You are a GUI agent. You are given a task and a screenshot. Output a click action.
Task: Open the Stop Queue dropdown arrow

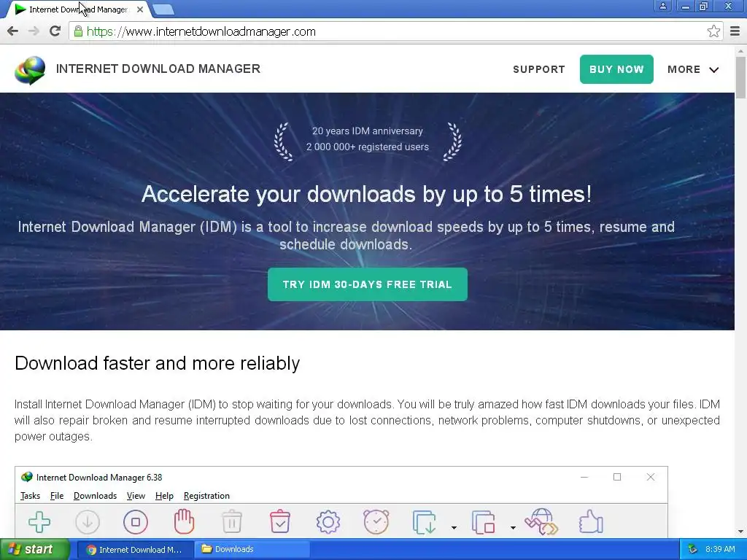pos(513,528)
